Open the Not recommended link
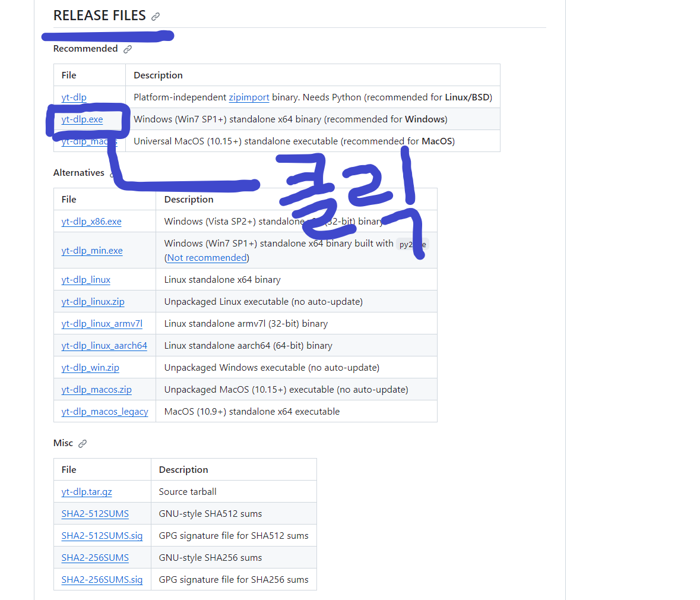The height and width of the screenshot is (600, 700). tap(207, 258)
